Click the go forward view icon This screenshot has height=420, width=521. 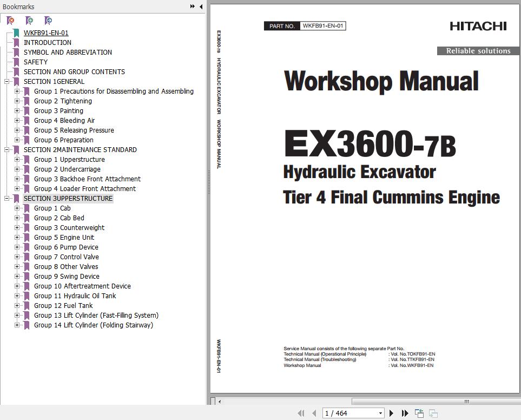433,413
